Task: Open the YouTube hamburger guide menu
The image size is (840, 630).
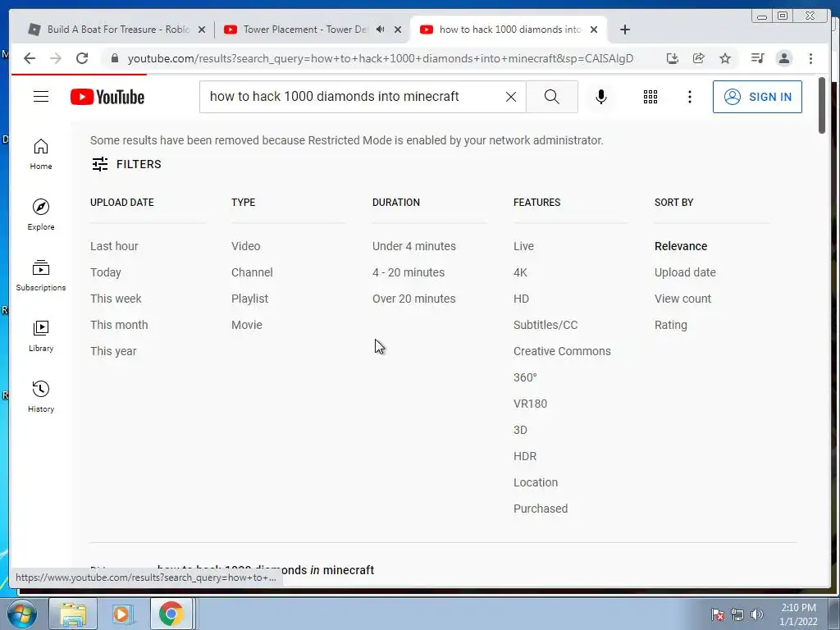Action: click(x=41, y=97)
